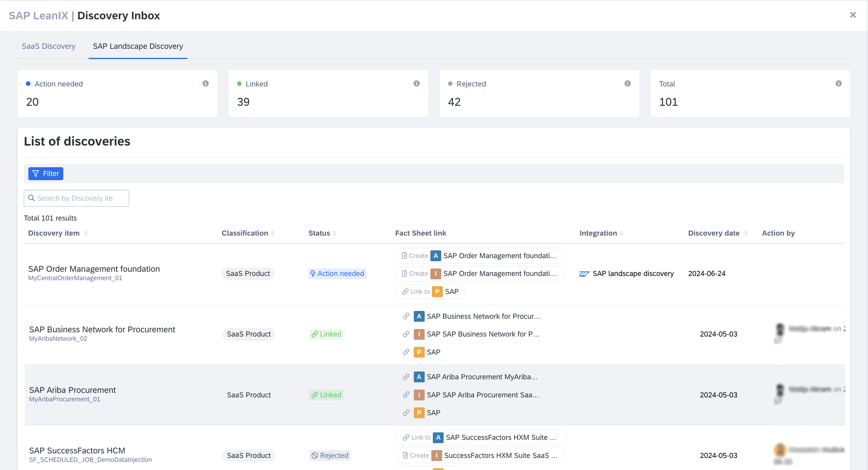Create Interface SuccessFactors HXM Suite SaaS fact sheet
Image resolution: width=868 pixels, height=470 pixels.
[x=480, y=456]
